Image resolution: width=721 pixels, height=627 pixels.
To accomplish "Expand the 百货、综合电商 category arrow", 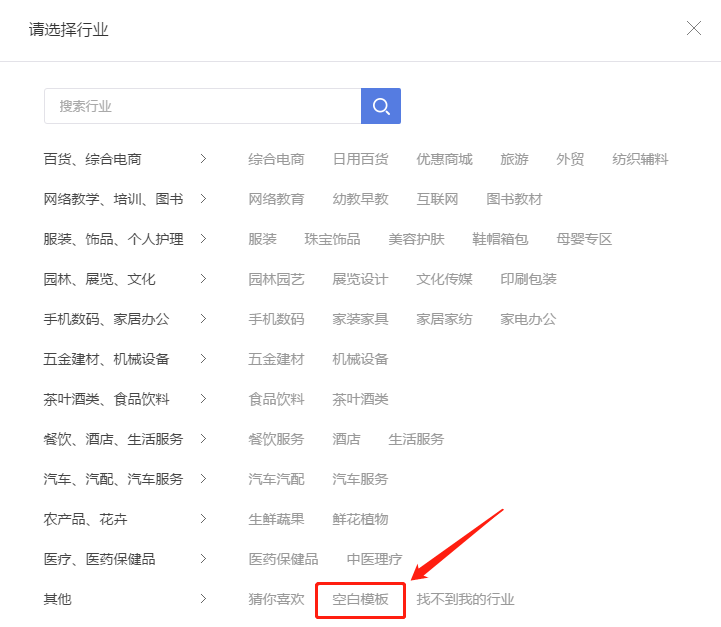I will pos(203,159).
